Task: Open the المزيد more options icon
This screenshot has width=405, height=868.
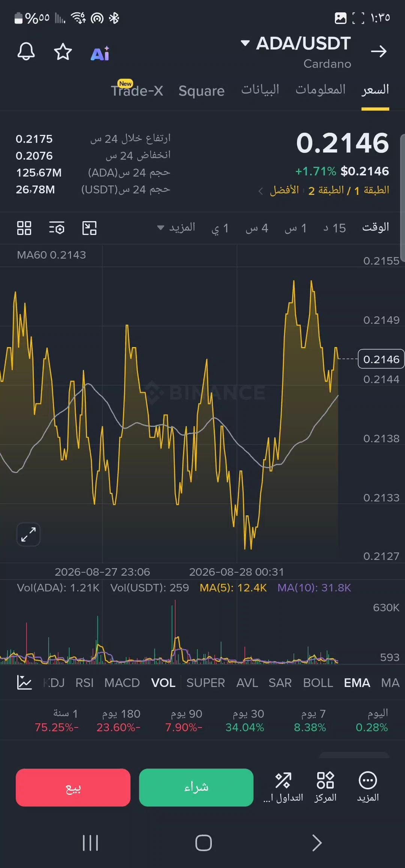Action: (368, 787)
